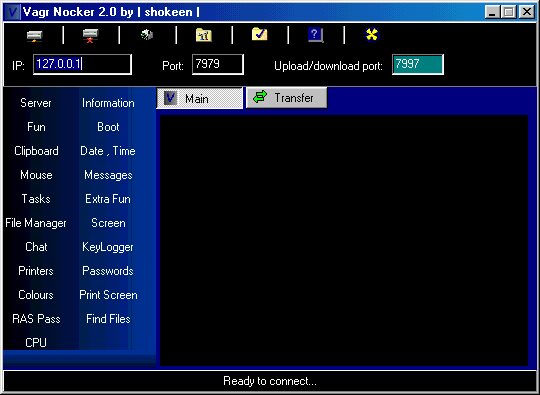Open the File Manager entry
The width and height of the screenshot is (540, 395).
tap(36, 223)
